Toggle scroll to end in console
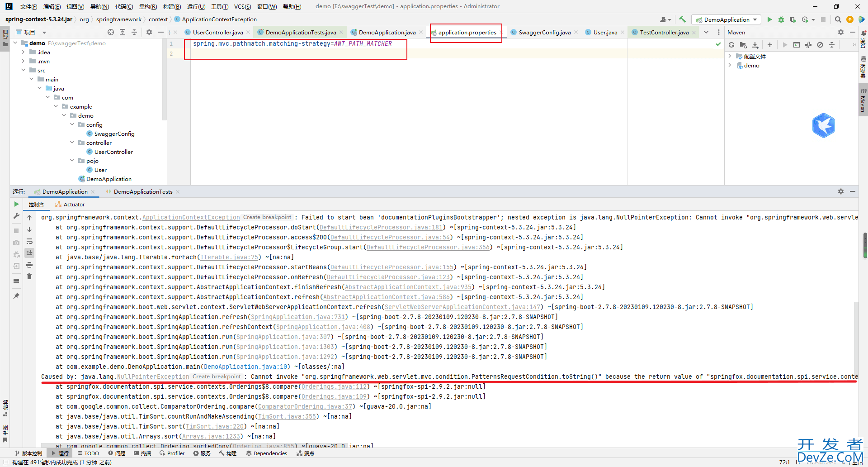The image size is (868, 467). tap(29, 253)
